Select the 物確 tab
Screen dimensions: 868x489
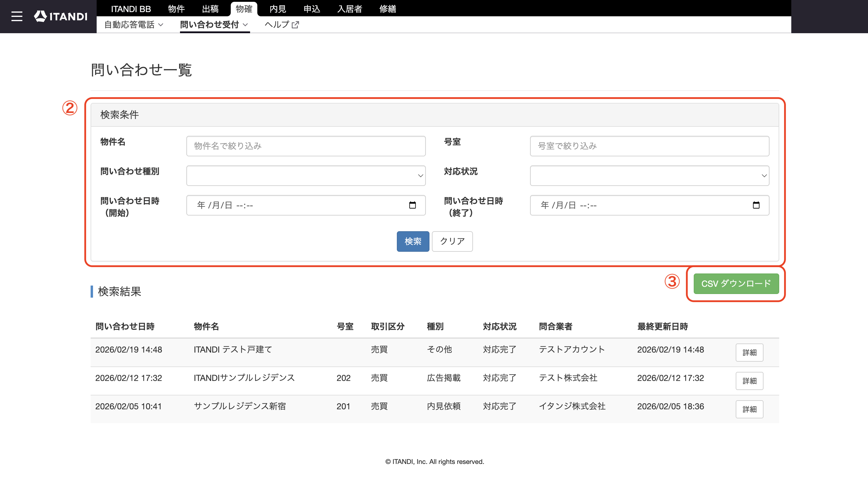click(244, 9)
